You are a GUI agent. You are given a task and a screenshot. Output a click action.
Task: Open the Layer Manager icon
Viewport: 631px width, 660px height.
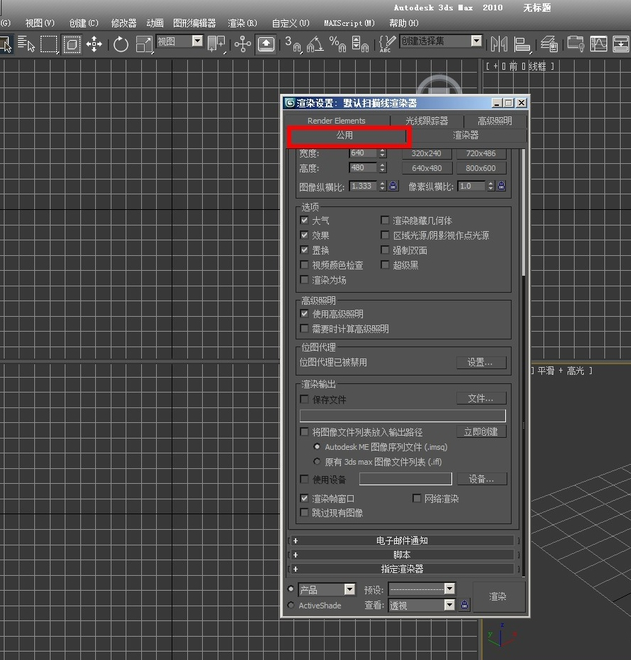(x=549, y=44)
